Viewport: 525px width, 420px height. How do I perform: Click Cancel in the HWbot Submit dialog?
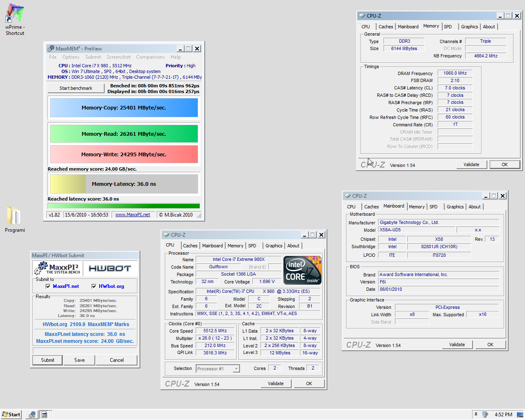(117, 360)
